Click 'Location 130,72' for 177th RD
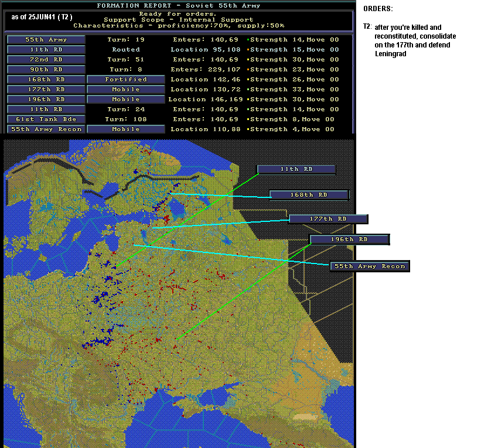This screenshot has width=498, height=448. [x=206, y=90]
